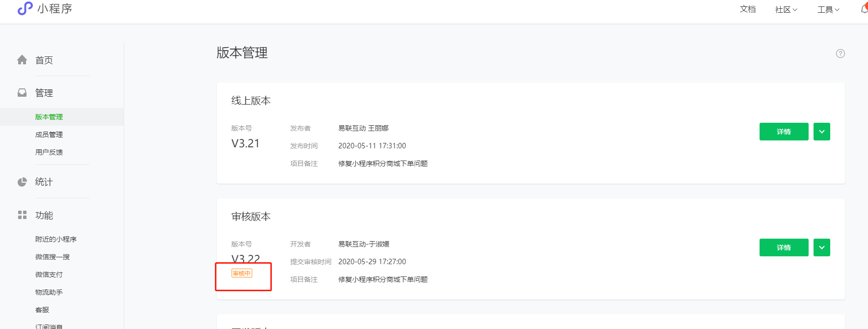Open dropdown arrow next to 线上版本 详情

822,132
